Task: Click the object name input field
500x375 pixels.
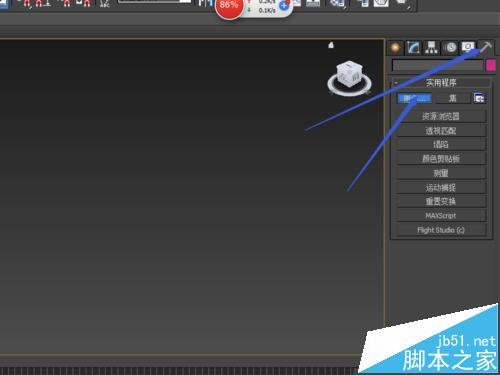Action: point(437,65)
